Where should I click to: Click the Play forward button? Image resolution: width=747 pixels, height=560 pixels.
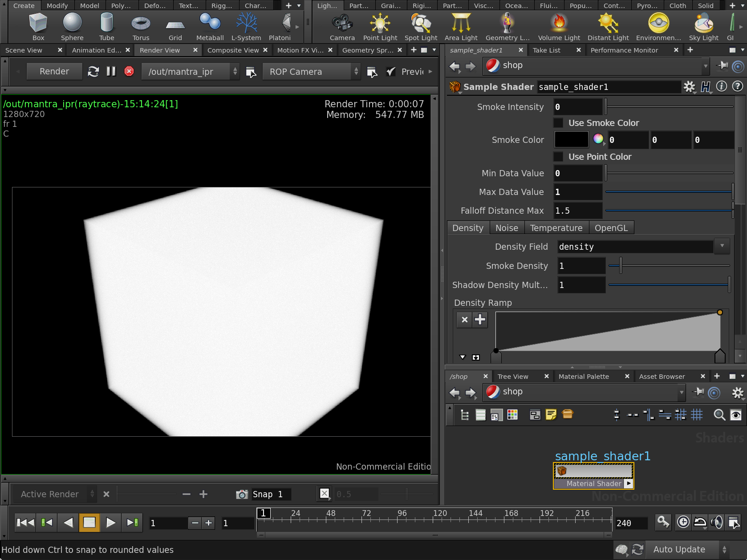(110, 523)
